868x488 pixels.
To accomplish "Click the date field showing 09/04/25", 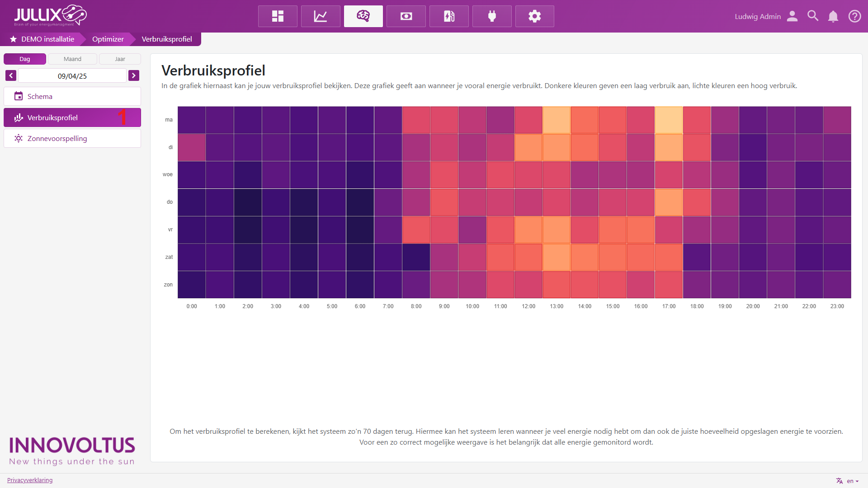I will pos(72,76).
